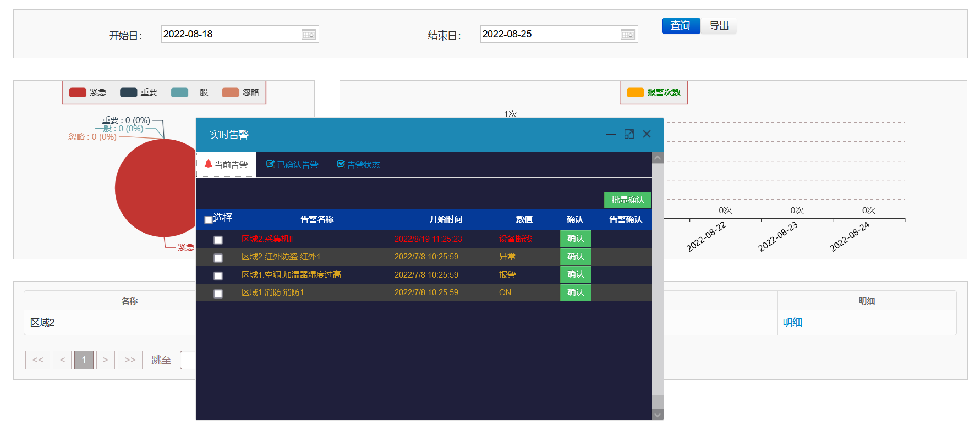This screenshot has height=442, width=980.
Task: Confirm the 区域2.红外防盗.红外1 alarm
Action: pyautogui.click(x=575, y=257)
